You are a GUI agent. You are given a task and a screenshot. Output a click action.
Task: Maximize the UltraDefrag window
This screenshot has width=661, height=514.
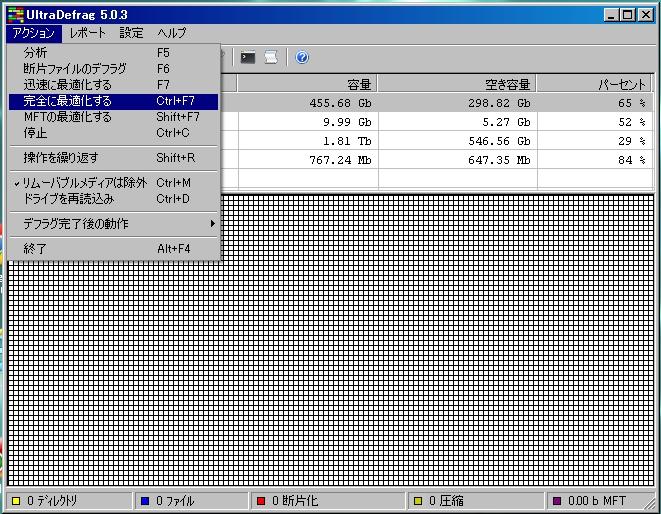pyautogui.click(x=628, y=15)
